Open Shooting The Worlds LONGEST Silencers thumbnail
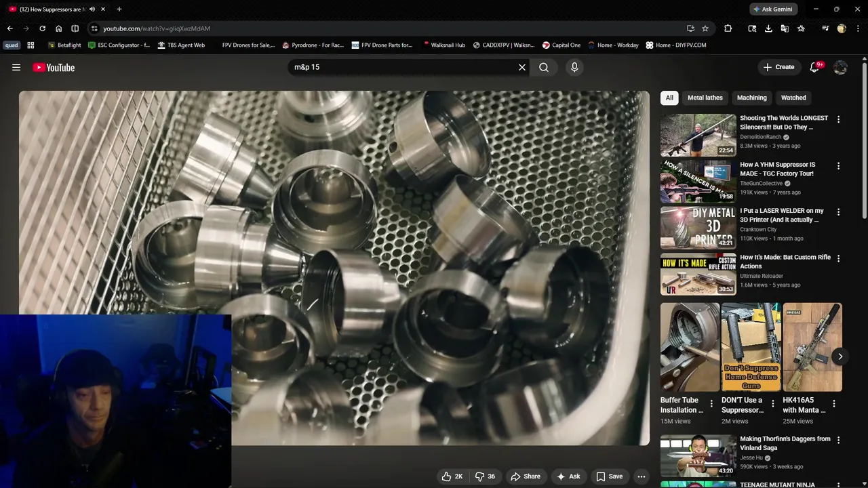This screenshot has height=488, width=868. click(x=698, y=135)
